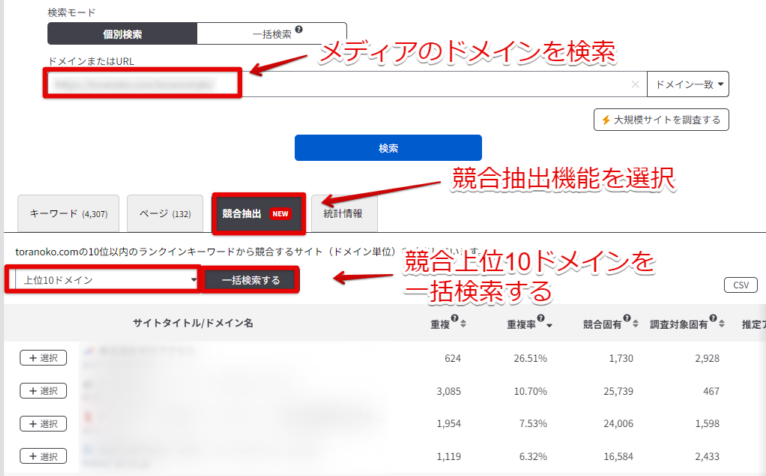Click the help icon next to 重複率 header
This screenshot has height=476, width=766.
[543, 320]
